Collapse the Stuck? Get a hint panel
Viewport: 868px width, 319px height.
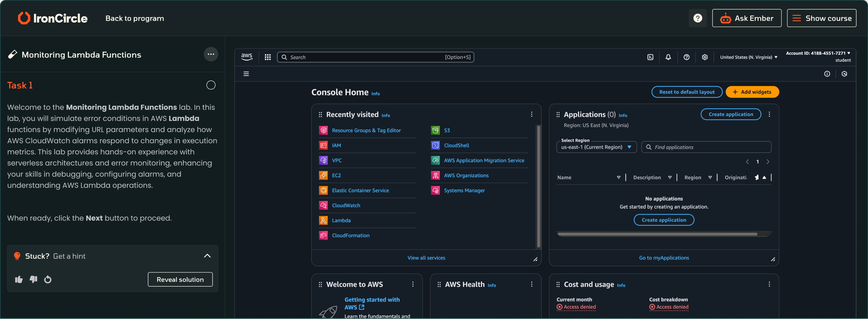pyautogui.click(x=207, y=256)
